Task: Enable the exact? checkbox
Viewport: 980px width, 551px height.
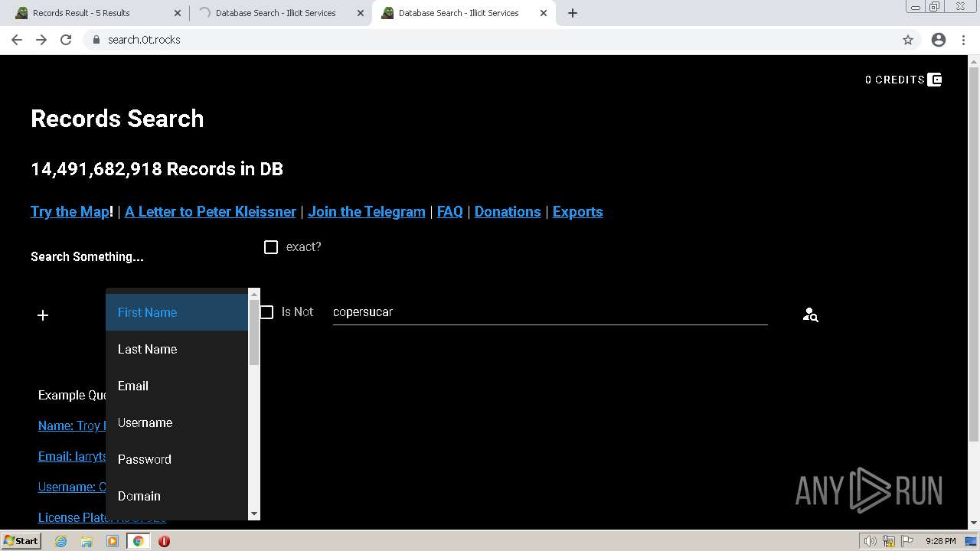Action: coord(271,247)
